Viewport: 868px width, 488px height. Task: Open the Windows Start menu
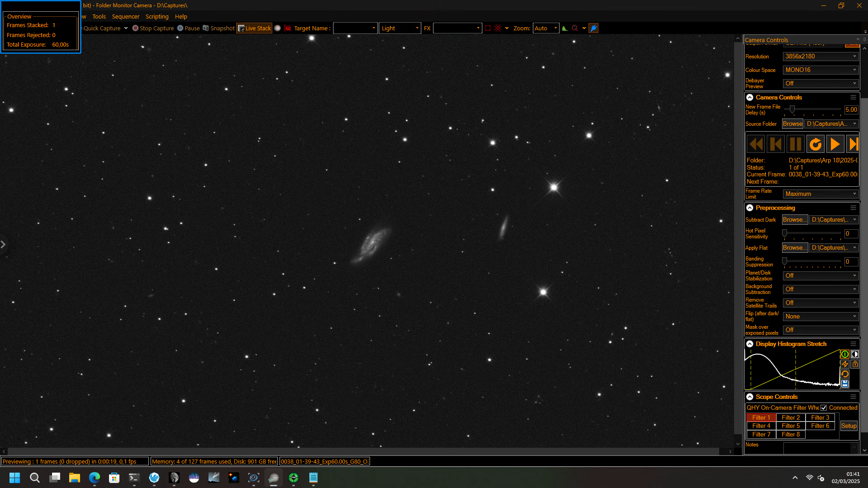pyautogui.click(x=15, y=478)
